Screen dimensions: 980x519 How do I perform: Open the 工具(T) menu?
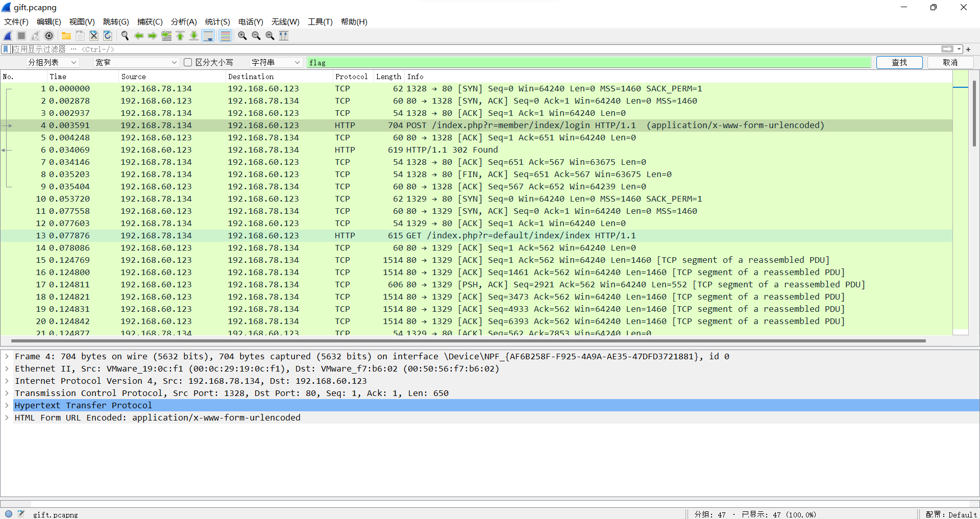point(320,22)
